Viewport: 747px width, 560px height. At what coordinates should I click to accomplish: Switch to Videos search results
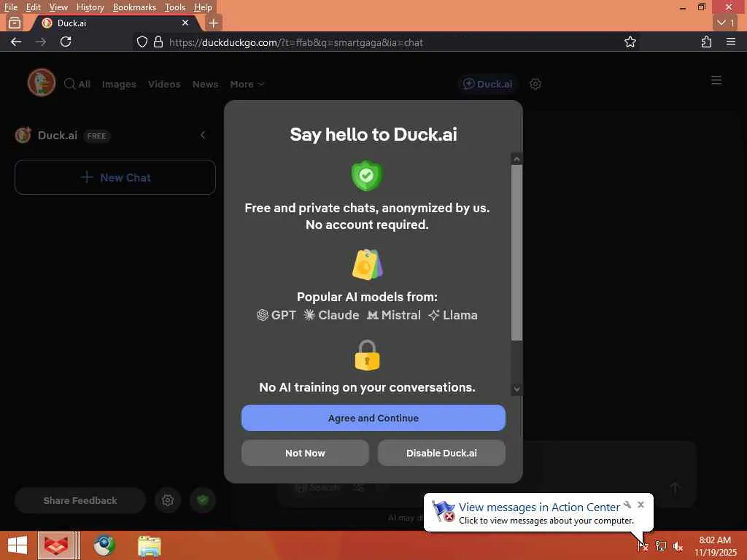[164, 85]
